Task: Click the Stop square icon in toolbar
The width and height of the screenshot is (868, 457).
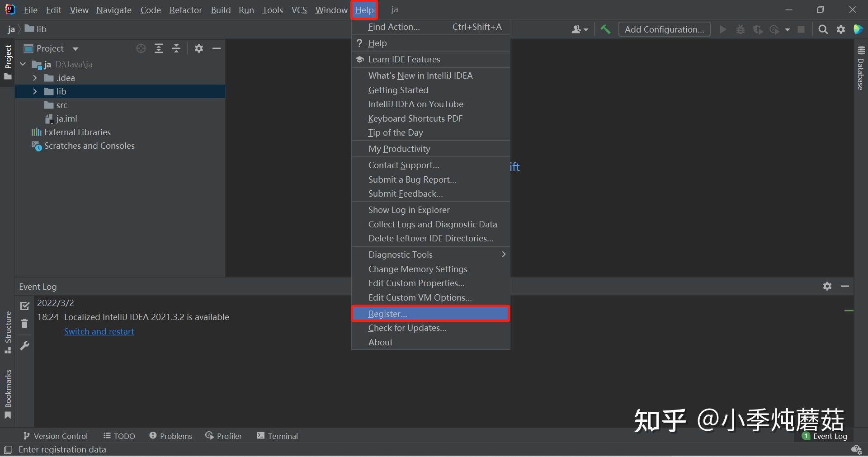Action: (x=801, y=29)
